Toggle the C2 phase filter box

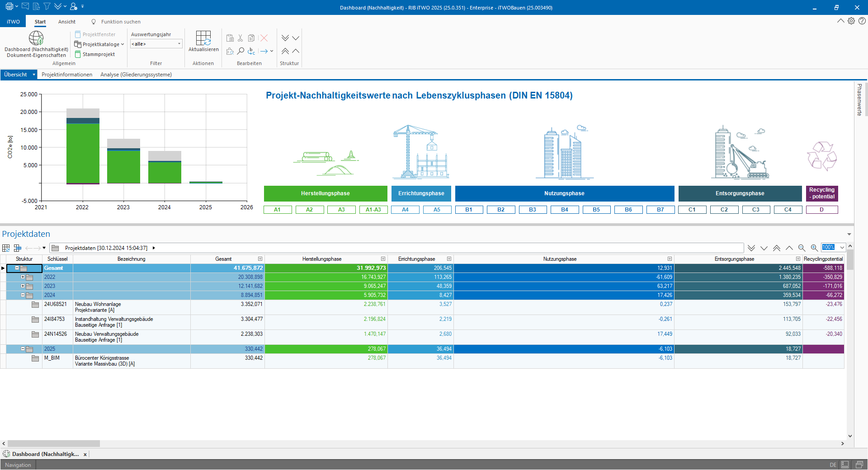click(x=724, y=210)
